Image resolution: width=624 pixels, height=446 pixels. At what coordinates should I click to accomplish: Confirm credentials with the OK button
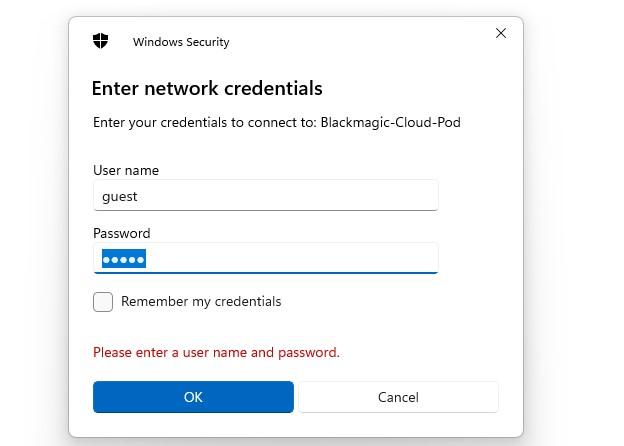193,397
